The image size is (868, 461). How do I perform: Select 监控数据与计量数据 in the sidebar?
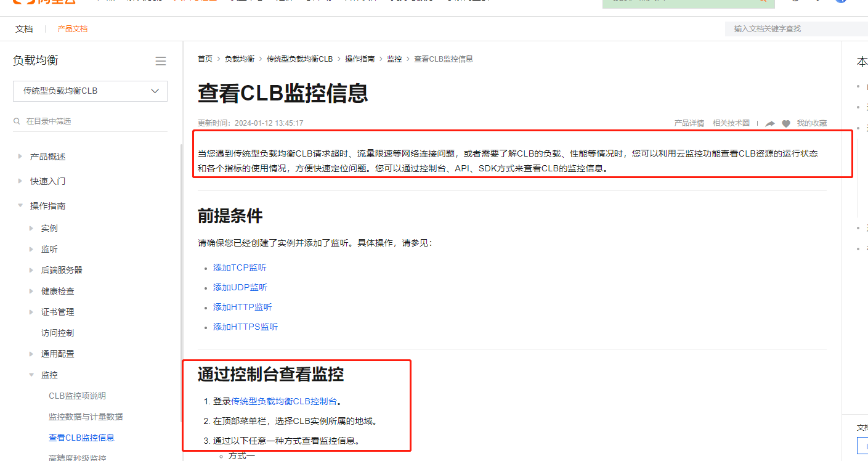click(x=86, y=417)
